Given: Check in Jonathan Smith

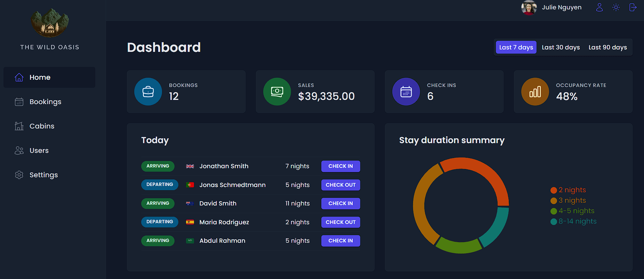Looking at the screenshot, I should coord(340,166).
